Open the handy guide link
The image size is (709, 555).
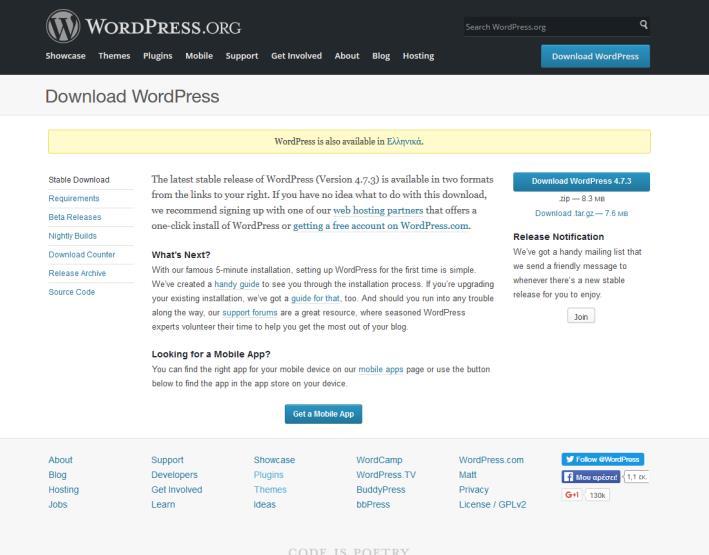pyautogui.click(x=236, y=284)
